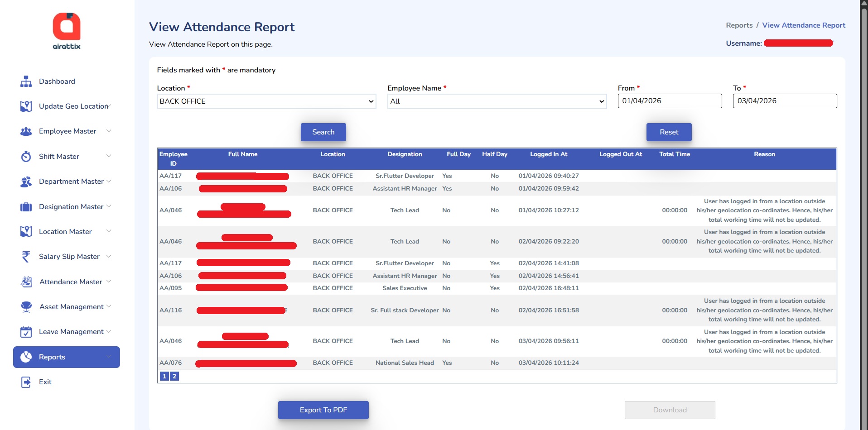Open the Employee Name dropdown

coord(497,101)
